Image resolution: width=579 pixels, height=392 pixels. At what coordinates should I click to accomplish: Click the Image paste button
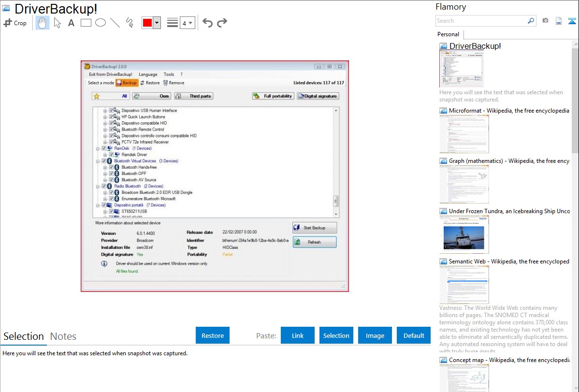375,335
